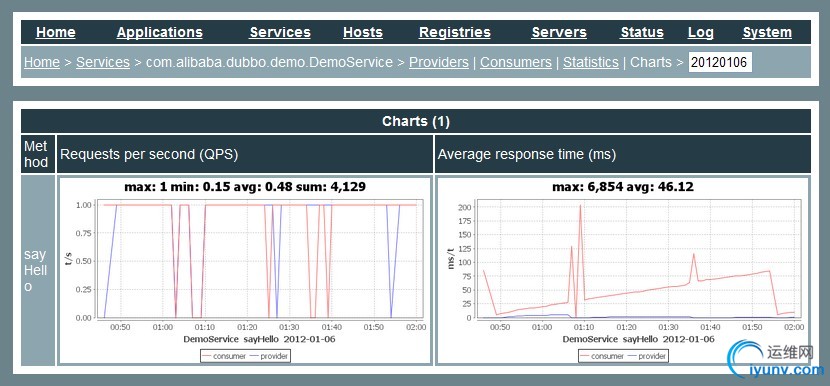Screen dimensions: 830x386
Task: Follow the Home breadcrumb link
Action: click(x=42, y=62)
